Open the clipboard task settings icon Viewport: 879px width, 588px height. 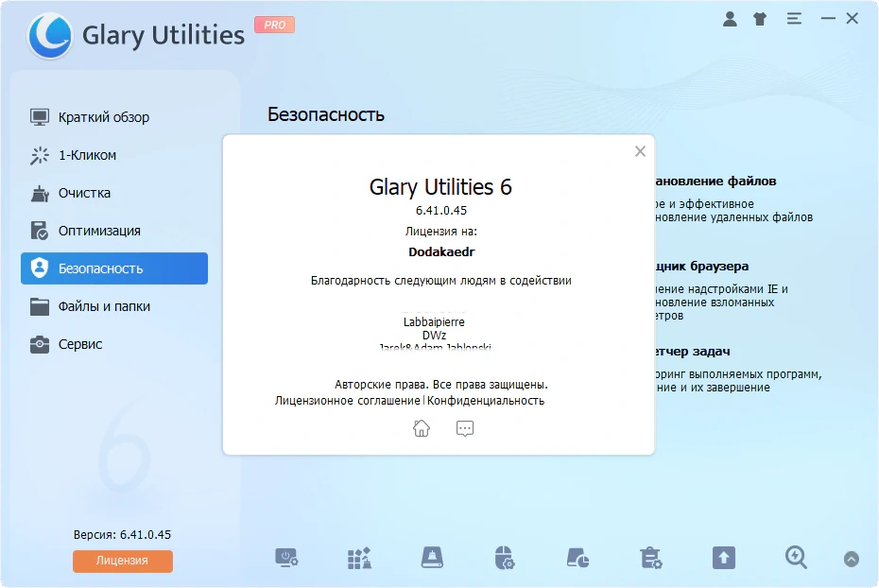click(651, 559)
